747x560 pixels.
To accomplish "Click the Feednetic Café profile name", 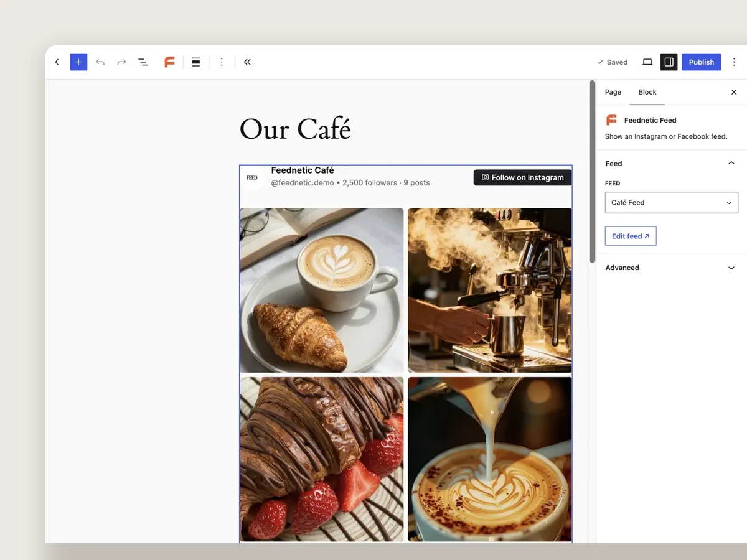I will pos(303,170).
